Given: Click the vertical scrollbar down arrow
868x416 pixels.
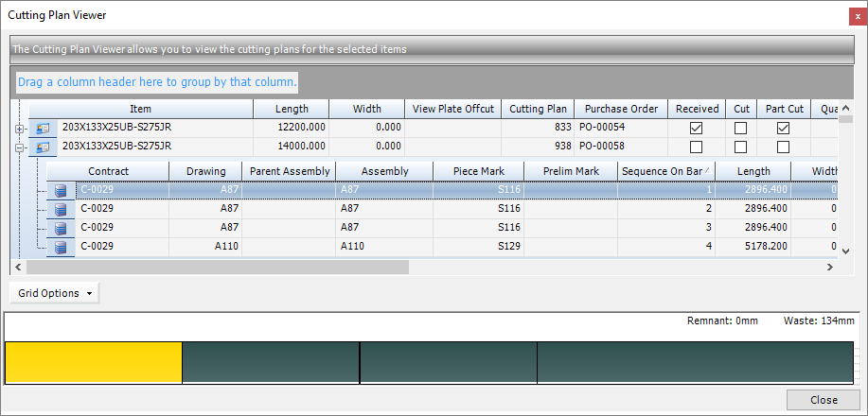Looking at the screenshot, I should coord(846,249).
